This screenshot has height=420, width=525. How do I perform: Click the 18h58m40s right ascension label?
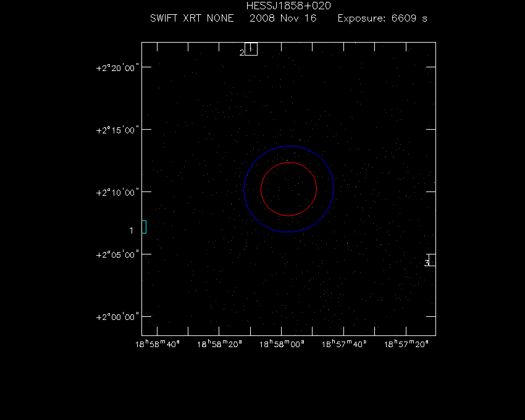pos(157,344)
